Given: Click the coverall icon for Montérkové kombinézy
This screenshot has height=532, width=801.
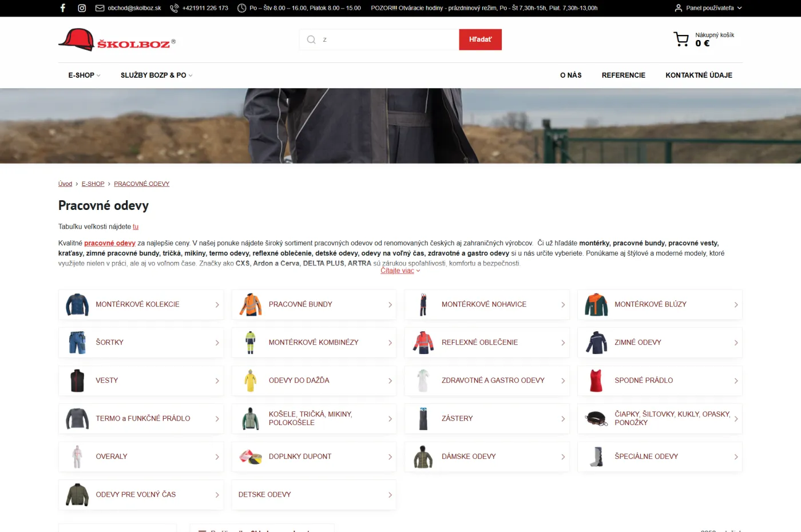Looking at the screenshot, I should 250,343.
